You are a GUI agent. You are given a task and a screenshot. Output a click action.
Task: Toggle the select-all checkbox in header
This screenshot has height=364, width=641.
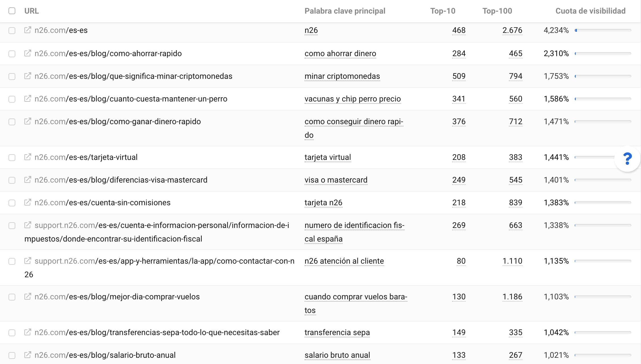[12, 11]
